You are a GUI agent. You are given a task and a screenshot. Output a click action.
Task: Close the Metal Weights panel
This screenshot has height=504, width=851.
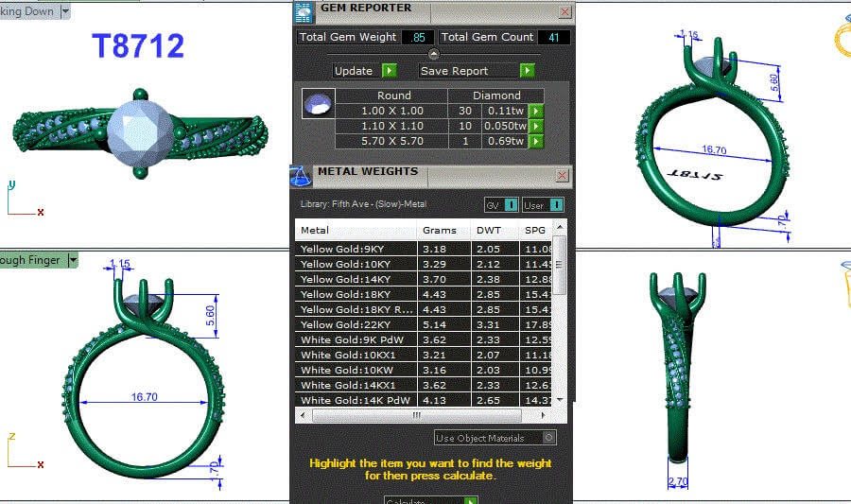(564, 175)
